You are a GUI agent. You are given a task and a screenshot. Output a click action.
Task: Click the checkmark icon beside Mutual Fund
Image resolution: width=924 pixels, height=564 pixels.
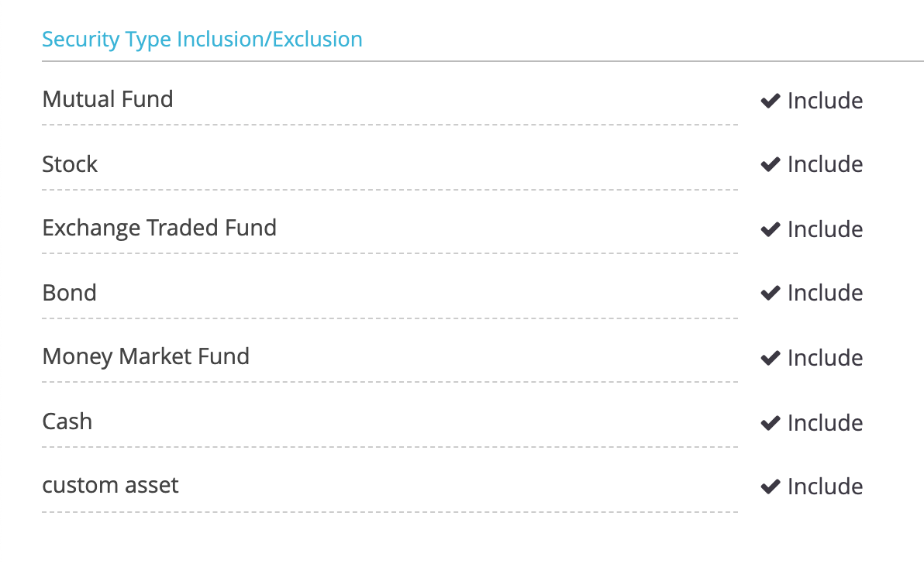tap(771, 101)
